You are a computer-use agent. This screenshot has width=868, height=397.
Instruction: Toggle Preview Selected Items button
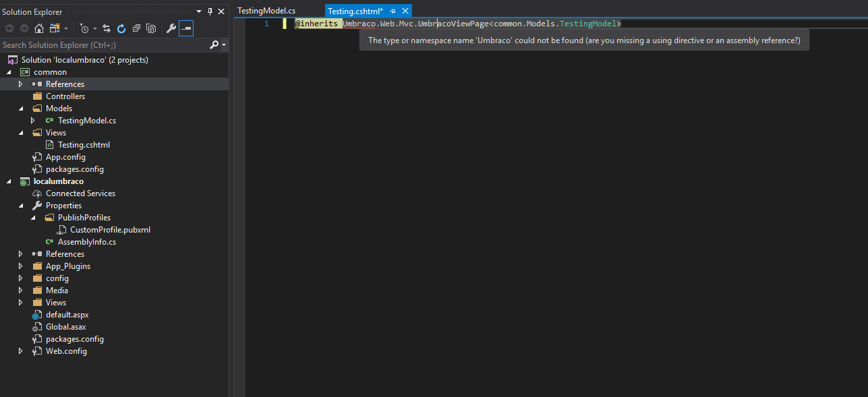point(186,28)
